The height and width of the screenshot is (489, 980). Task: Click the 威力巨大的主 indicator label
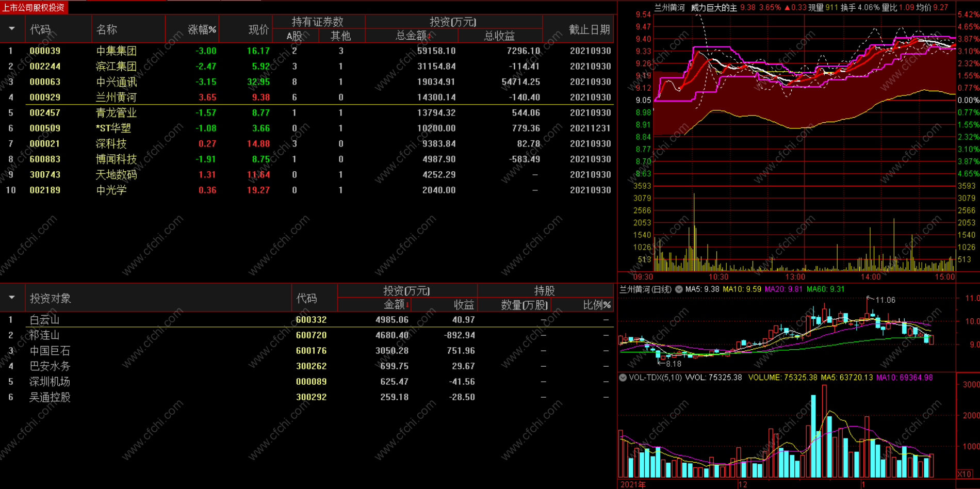pyautogui.click(x=714, y=7)
